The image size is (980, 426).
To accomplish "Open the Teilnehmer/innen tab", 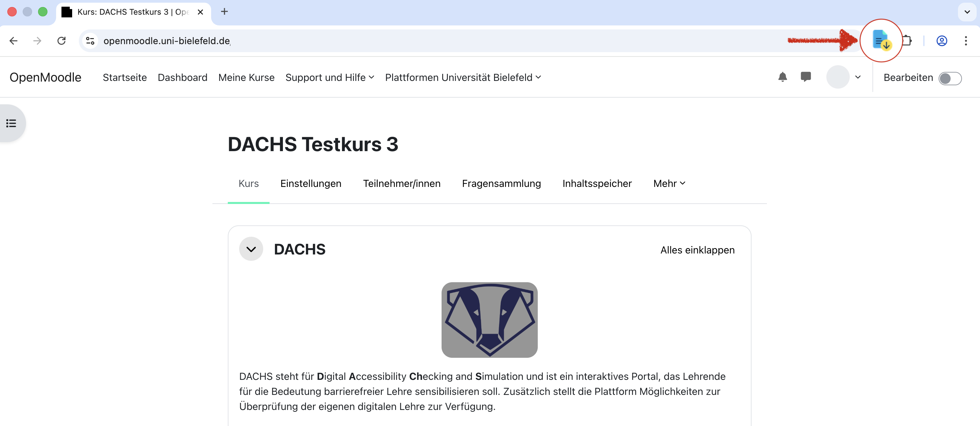I will (402, 184).
